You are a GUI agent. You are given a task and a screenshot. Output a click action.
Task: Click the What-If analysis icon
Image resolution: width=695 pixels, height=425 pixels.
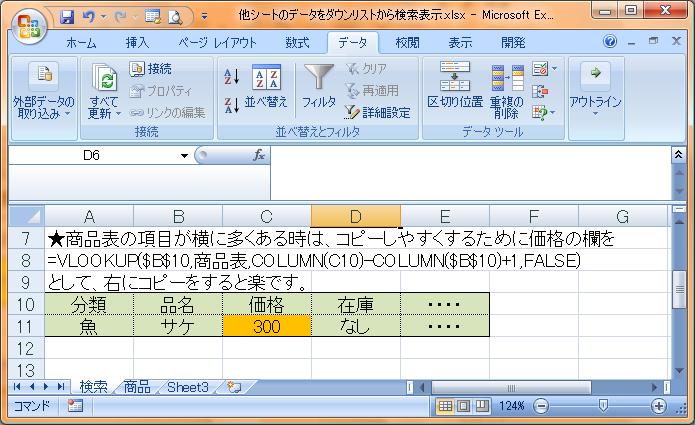tap(540, 113)
